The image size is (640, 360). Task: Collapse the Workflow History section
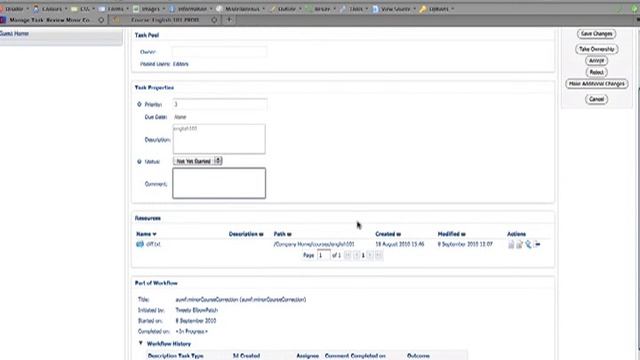coord(141,343)
